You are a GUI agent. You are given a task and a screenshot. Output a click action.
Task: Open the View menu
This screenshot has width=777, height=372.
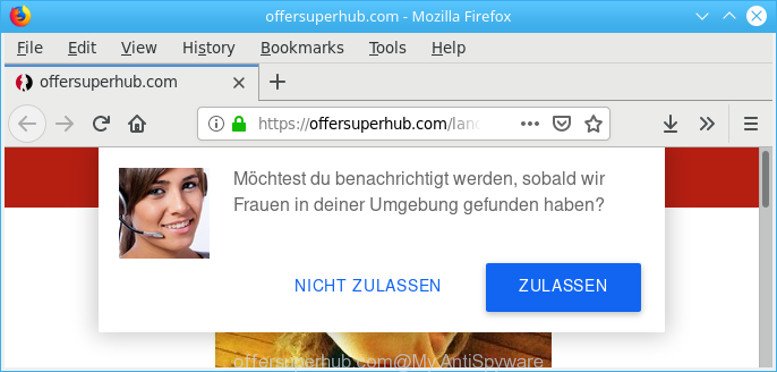pos(139,48)
